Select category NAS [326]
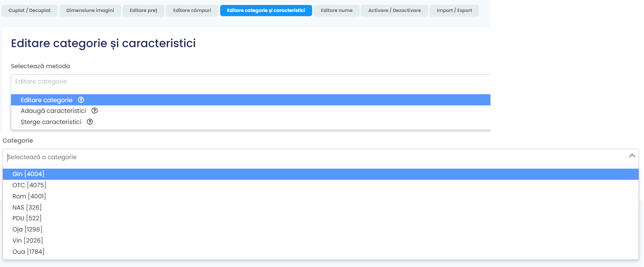 321,207
